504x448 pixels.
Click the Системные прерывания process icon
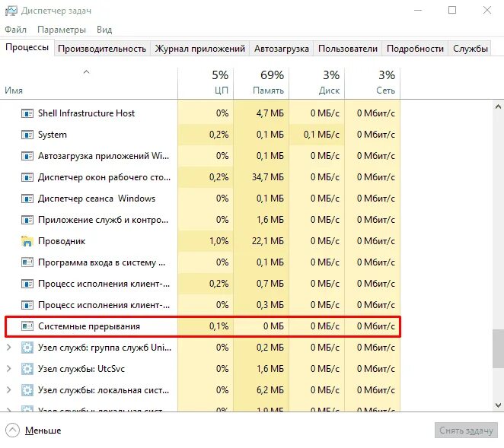[x=27, y=326]
